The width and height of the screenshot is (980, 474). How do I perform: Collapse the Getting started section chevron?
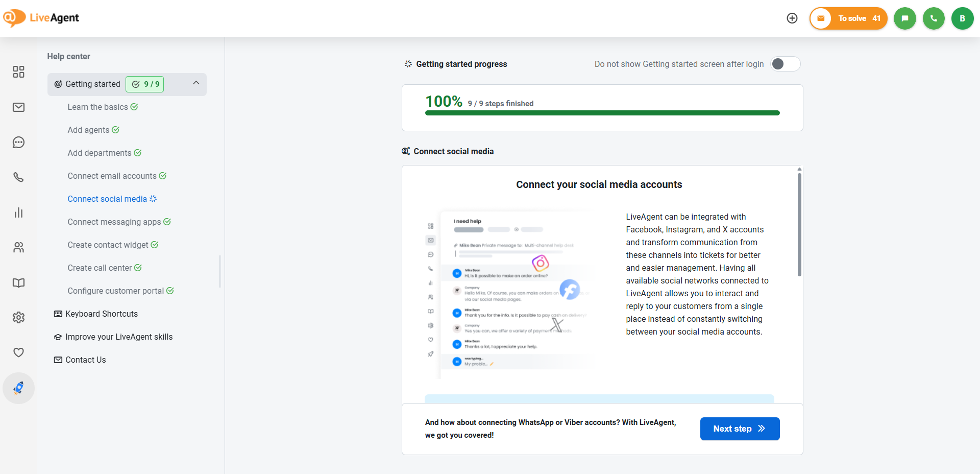(x=196, y=82)
